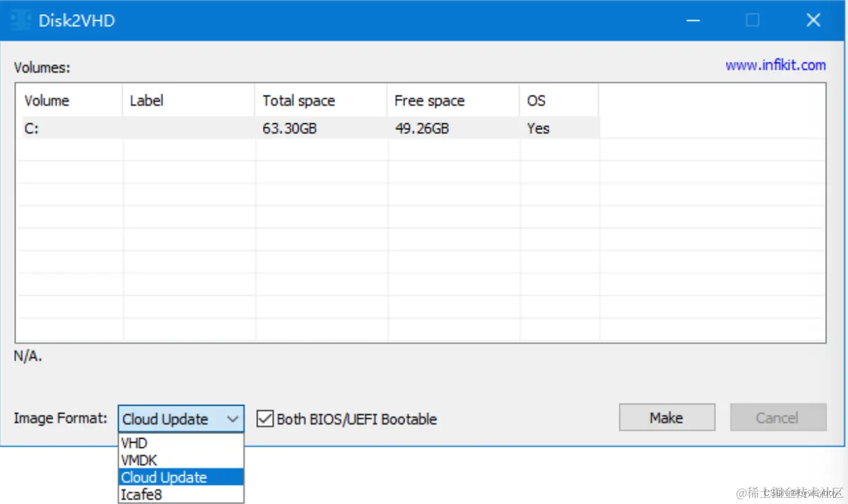848x504 pixels.
Task: Open the www.infikit.com link
Action: click(x=775, y=65)
